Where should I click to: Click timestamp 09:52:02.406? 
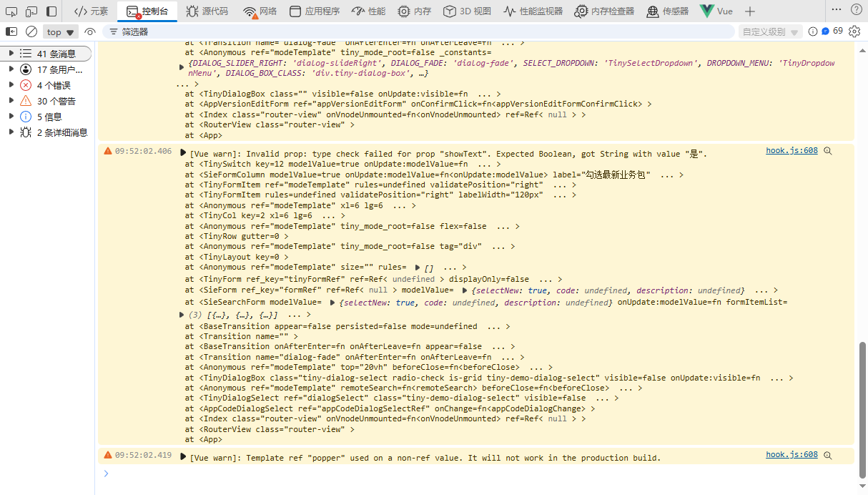(x=143, y=151)
